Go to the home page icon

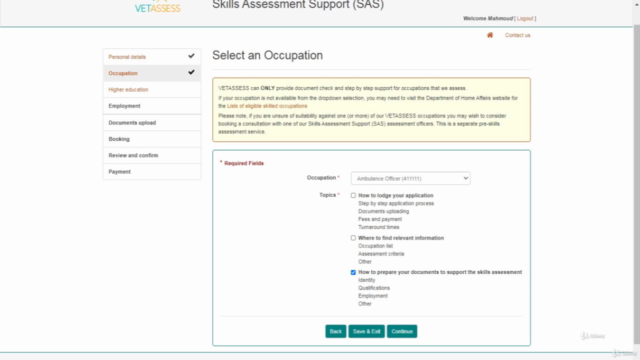pyautogui.click(x=490, y=35)
